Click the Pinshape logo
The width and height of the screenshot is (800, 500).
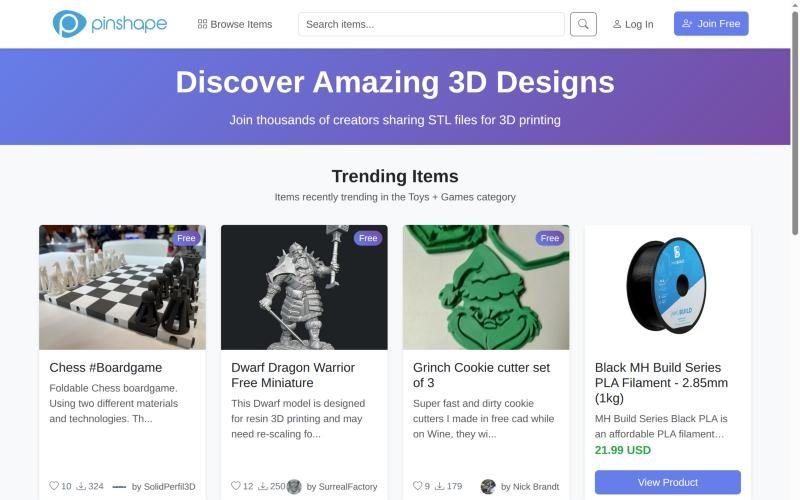110,24
